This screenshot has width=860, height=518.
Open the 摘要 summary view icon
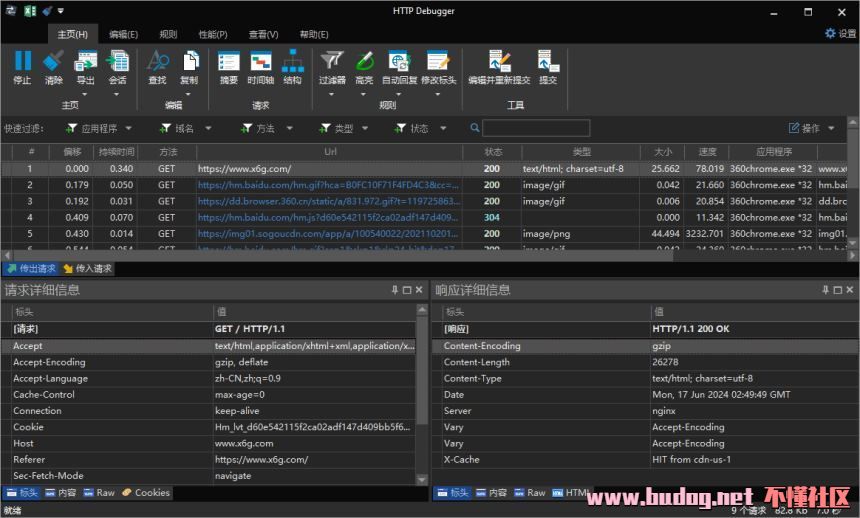(x=229, y=61)
